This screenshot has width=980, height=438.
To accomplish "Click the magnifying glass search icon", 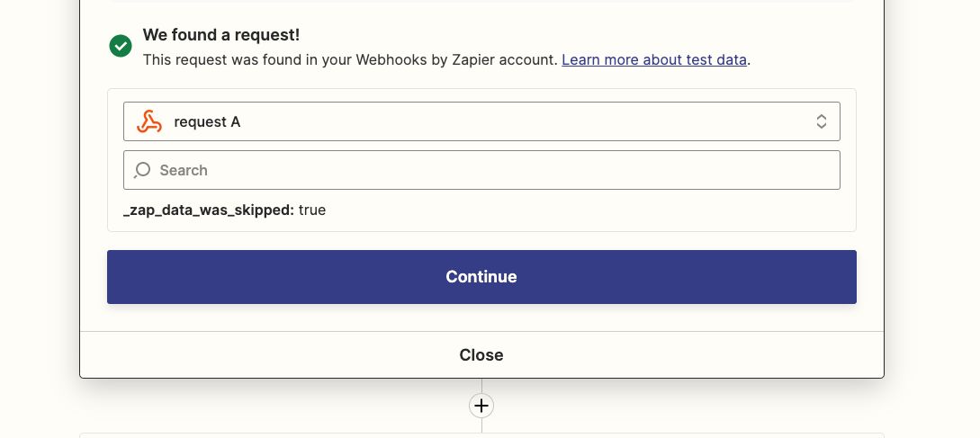I will (142, 170).
